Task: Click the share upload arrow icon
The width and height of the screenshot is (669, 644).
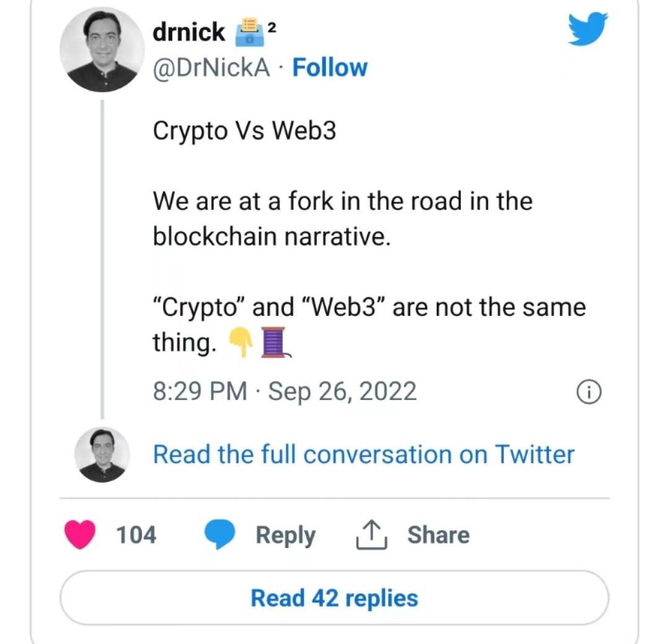Action: pos(372,534)
